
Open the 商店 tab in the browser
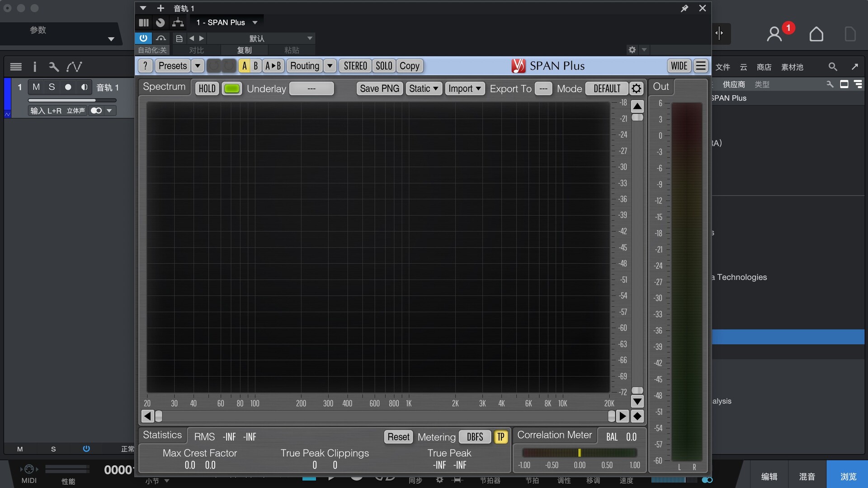pyautogui.click(x=764, y=67)
